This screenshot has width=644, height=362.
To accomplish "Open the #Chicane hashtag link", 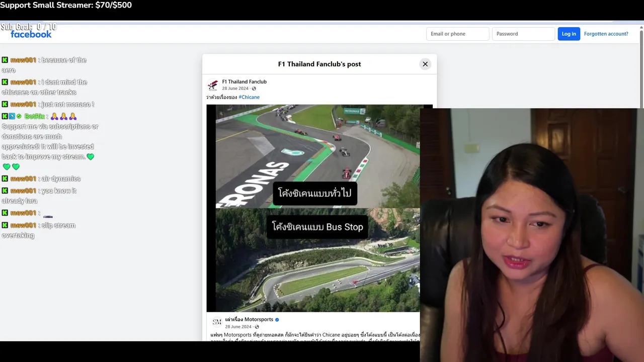I will click(249, 97).
